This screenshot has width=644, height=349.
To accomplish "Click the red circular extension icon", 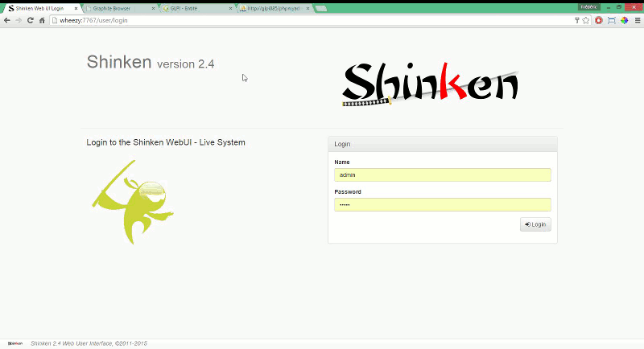I will point(599,20).
